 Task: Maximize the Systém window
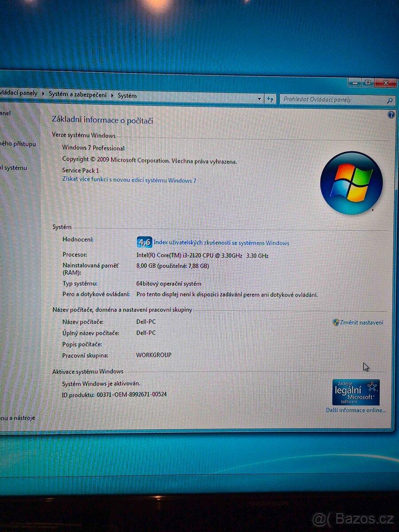368,82
